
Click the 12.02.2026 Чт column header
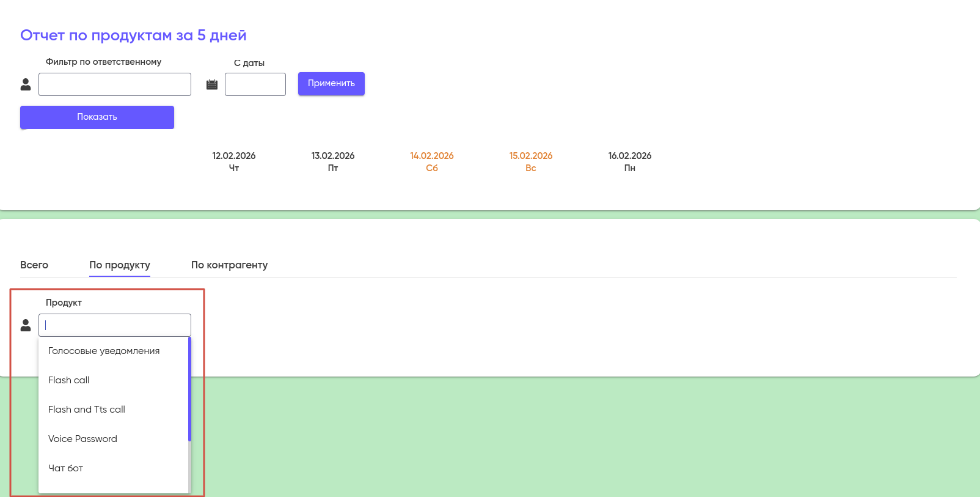(234, 161)
